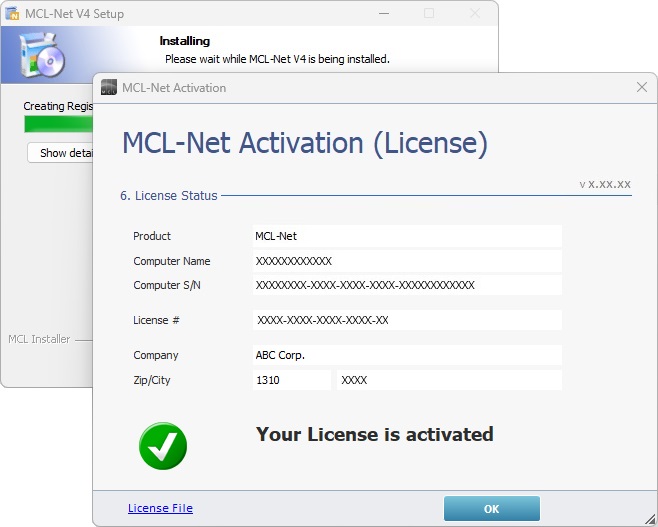
Task: Click the MCL-Net Activation title bar icon
Action: (x=109, y=87)
